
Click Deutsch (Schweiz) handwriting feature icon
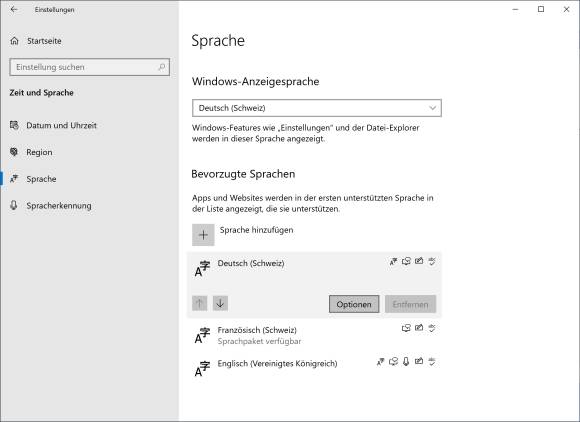tap(419, 261)
